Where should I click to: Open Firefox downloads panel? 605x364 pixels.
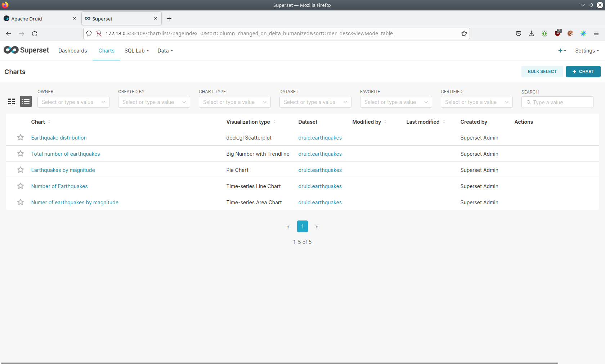coord(531,33)
